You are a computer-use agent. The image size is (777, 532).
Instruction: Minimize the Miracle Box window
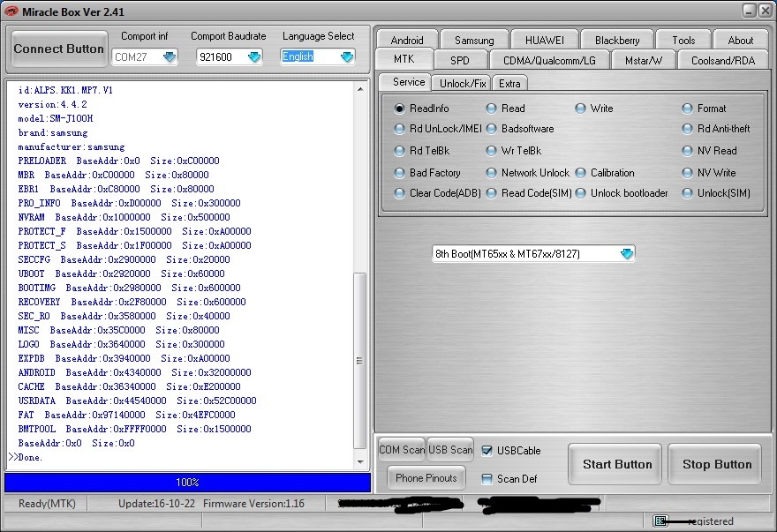pos(750,11)
